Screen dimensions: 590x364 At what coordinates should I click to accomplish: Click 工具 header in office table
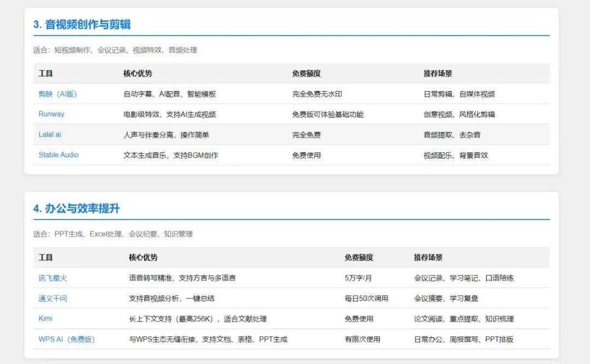click(45, 257)
